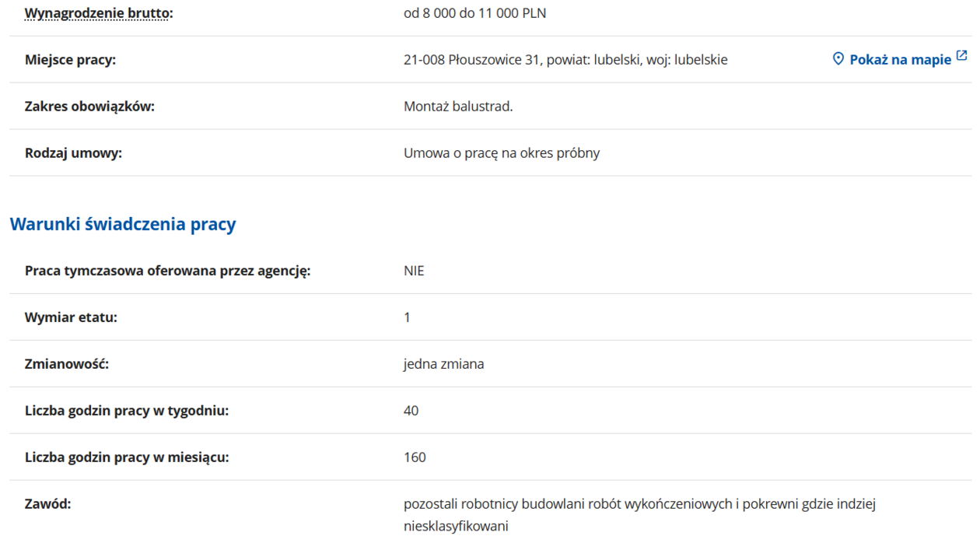Click the "Montaż balustrad." duties text

tap(458, 107)
